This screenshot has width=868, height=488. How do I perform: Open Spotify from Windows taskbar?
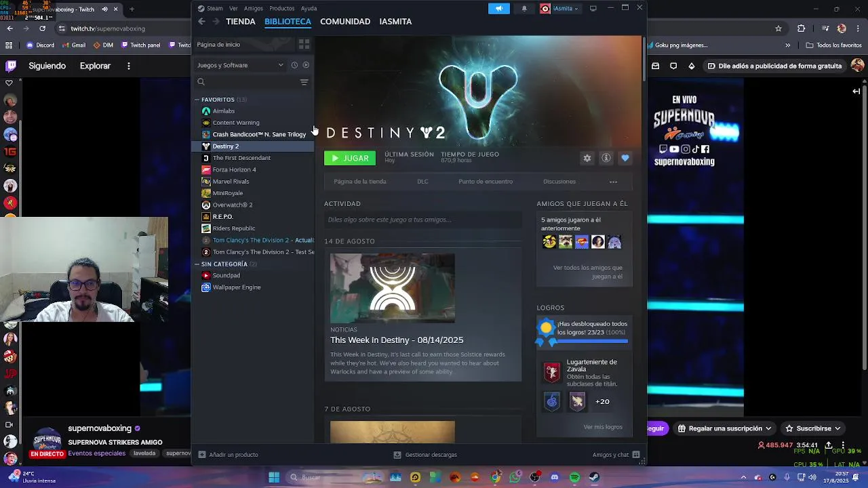[574, 477]
